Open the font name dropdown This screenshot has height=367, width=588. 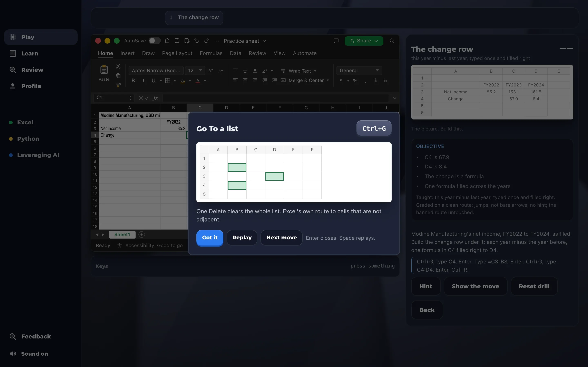pyautogui.click(x=156, y=70)
